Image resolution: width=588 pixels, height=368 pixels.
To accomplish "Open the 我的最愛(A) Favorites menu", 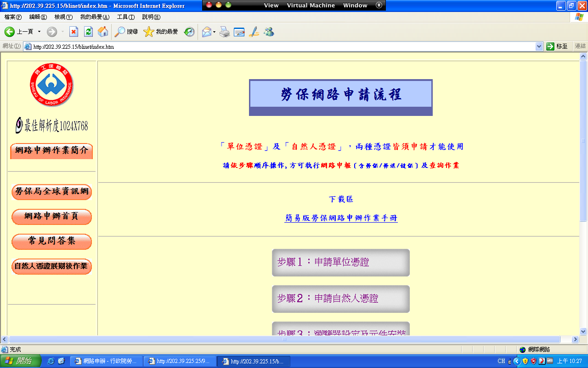I will click(95, 17).
